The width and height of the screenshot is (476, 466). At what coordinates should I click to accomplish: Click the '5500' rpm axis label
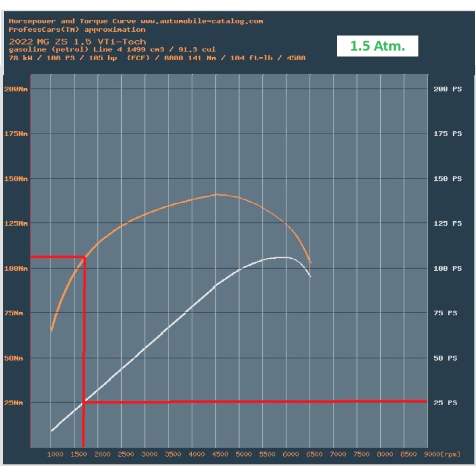tap(267, 455)
